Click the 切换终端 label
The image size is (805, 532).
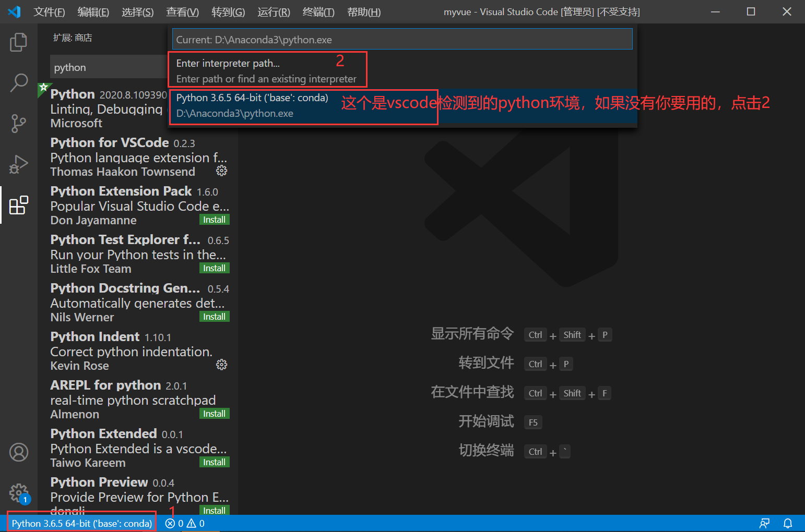(486, 450)
